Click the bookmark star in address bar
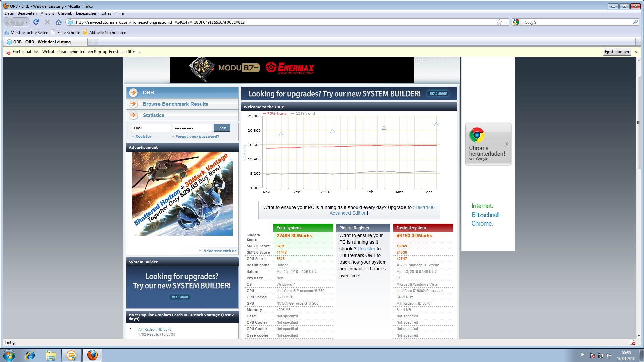This screenshot has height=362, width=644. (499, 22)
